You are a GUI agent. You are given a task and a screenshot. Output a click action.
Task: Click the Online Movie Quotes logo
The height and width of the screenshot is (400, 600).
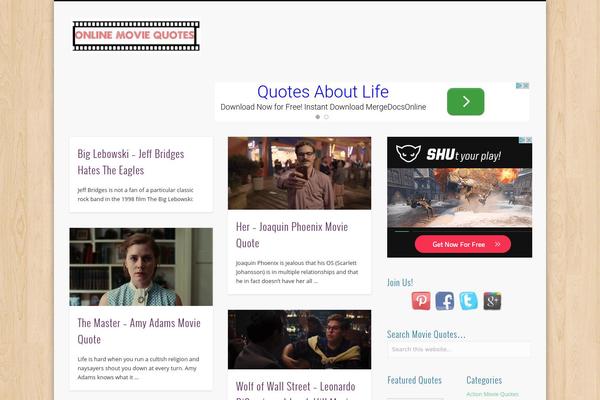coord(136,36)
